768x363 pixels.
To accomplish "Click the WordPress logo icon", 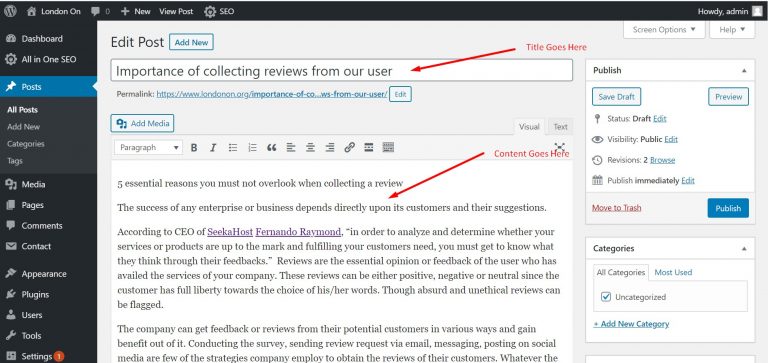I will coord(10,11).
